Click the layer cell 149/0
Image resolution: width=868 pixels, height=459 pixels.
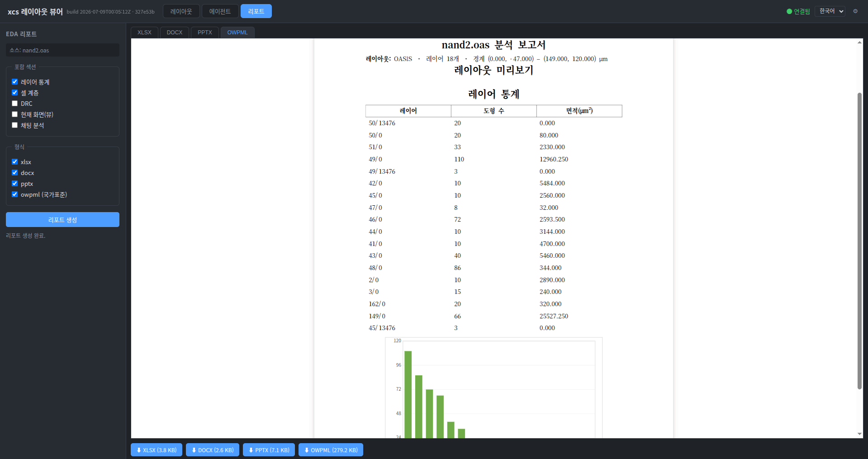(x=377, y=316)
